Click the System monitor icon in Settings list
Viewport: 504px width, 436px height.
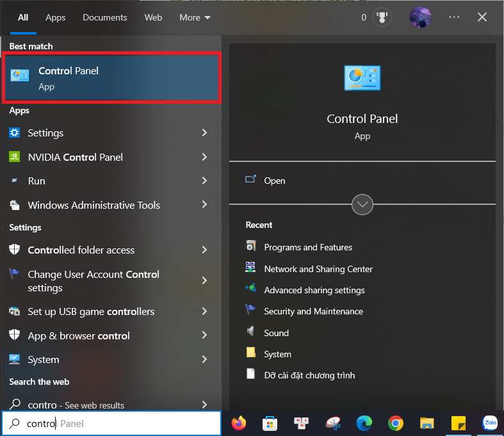tap(15, 359)
